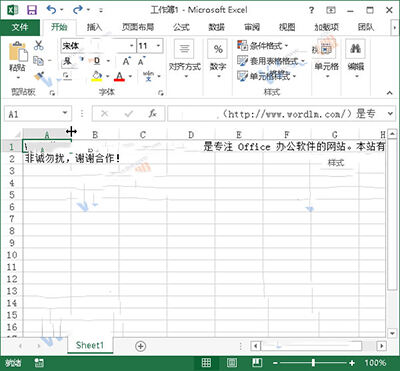Switch to Page Break Preview in status bar

(256, 363)
